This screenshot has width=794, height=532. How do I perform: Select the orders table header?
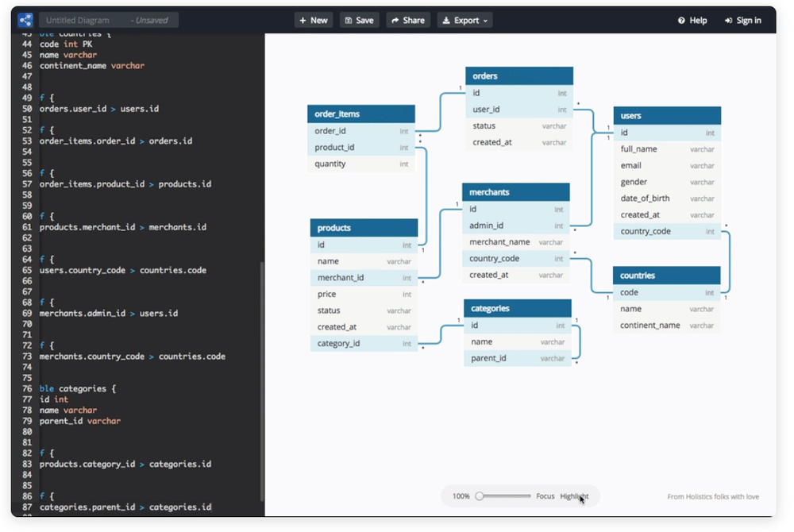tap(518, 76)
